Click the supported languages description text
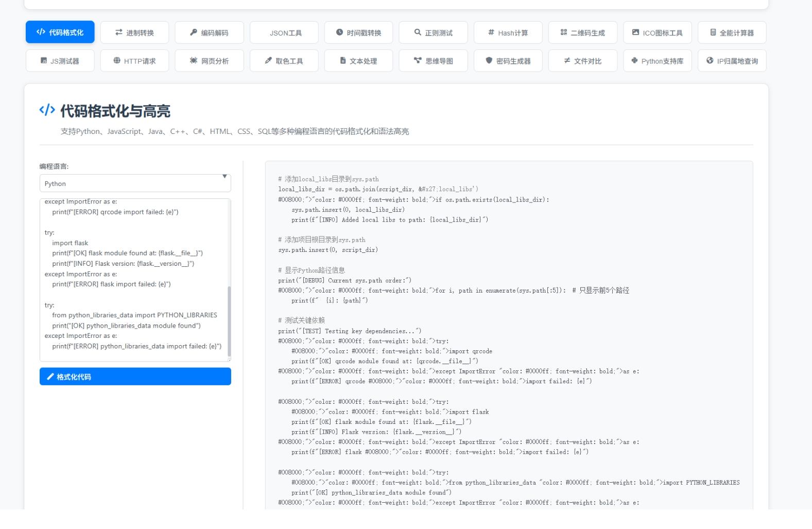Image resolution: width=812 pixels, height=529 pixels. (235, 131)
